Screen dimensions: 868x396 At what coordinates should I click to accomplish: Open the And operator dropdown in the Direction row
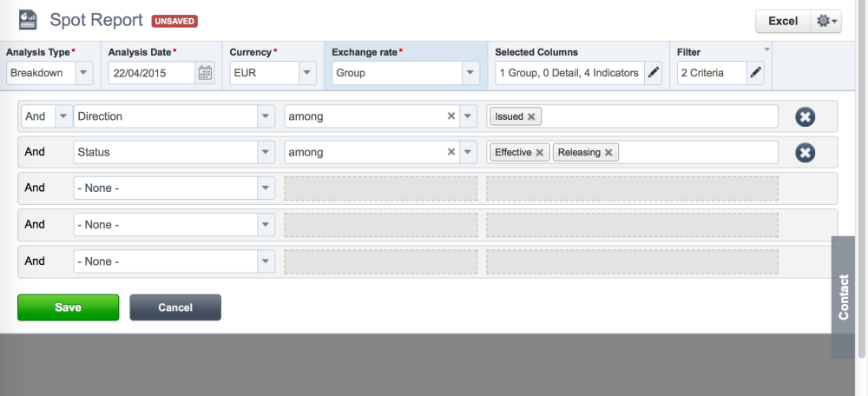[63, 116]
